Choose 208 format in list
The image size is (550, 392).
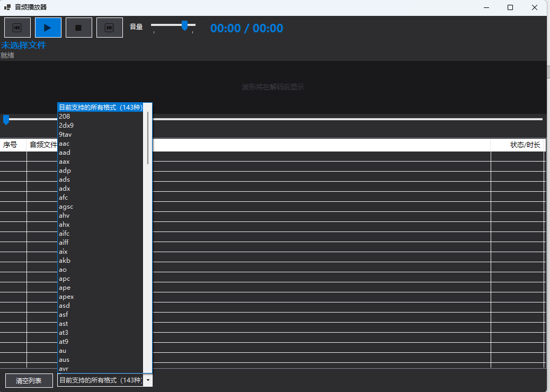(x=100, y=117)
